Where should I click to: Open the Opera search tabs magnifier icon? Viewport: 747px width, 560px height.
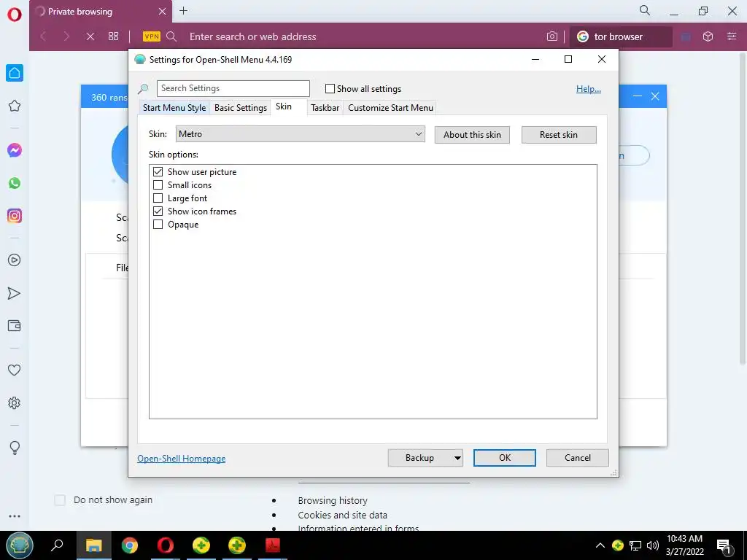pos(645,10)
